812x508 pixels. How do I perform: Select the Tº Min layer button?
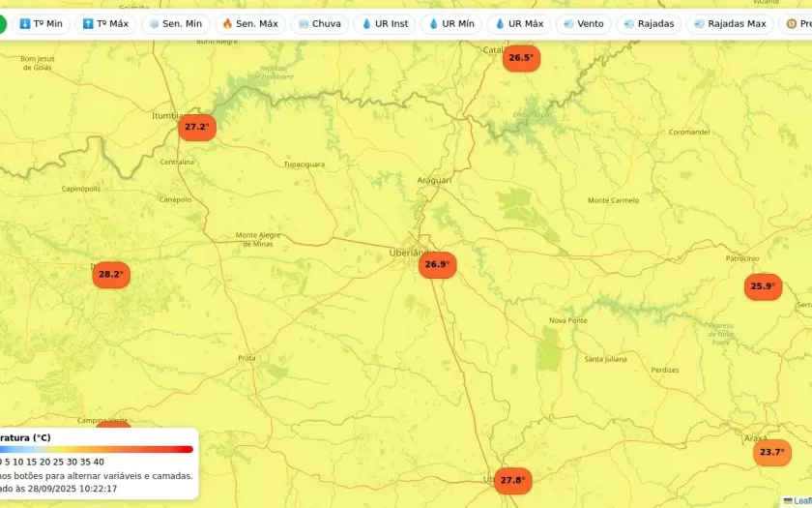[x=41, y=23]
